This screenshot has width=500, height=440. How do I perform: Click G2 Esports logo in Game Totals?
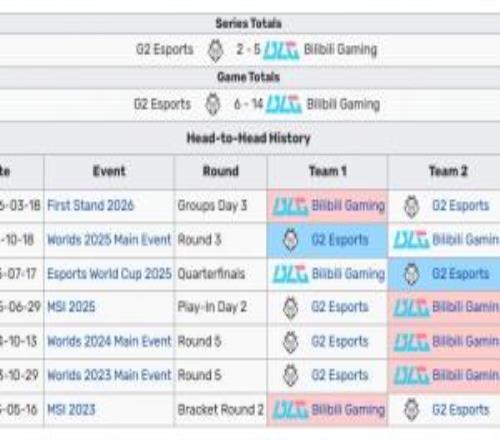tap(213, 104)
